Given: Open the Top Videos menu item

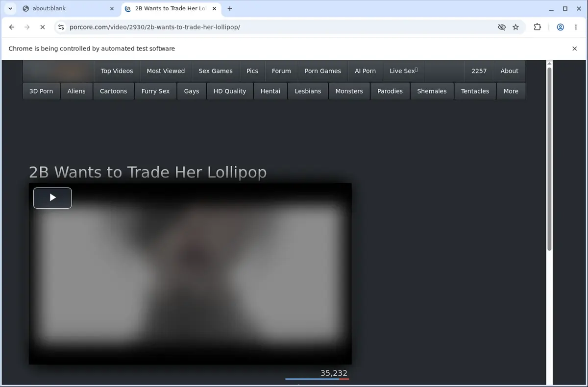Looking at the screenshot, I should (x=117, y=71).
